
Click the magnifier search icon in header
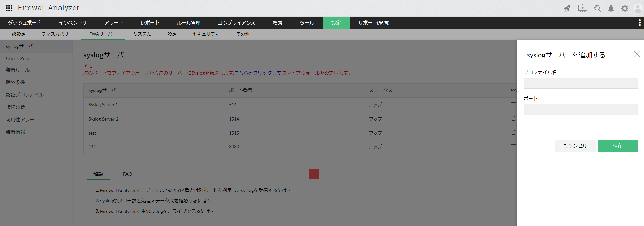(x=597, y=8)
